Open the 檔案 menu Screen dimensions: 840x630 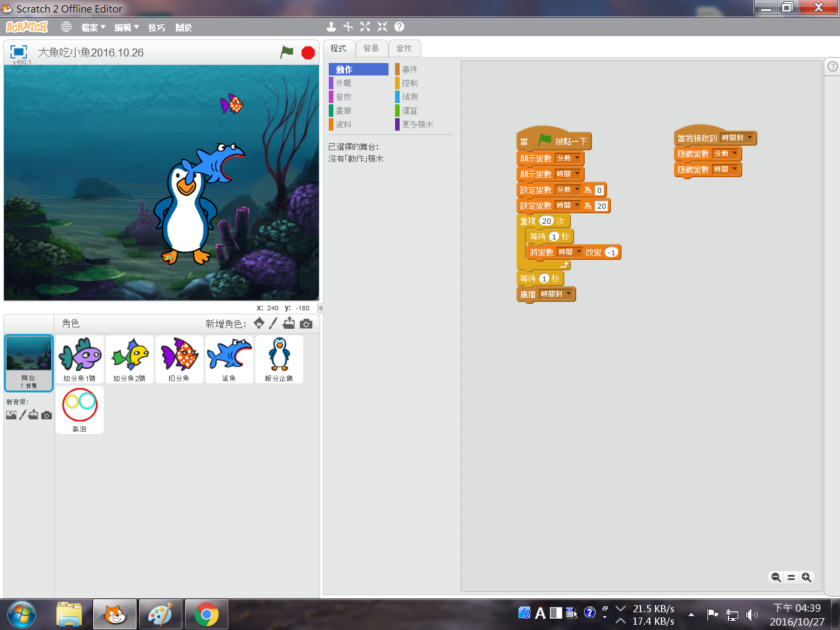tap(93, 28)
